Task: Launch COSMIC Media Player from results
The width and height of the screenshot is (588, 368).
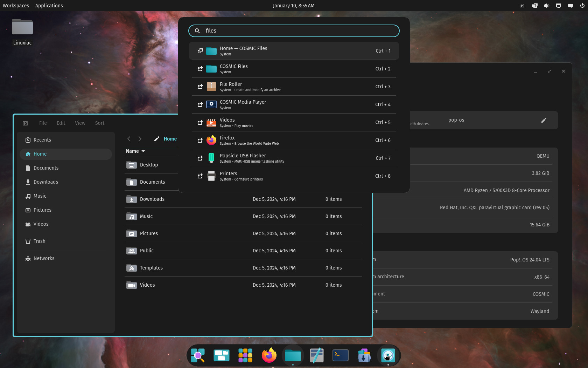Action: [x=294, y=104]
